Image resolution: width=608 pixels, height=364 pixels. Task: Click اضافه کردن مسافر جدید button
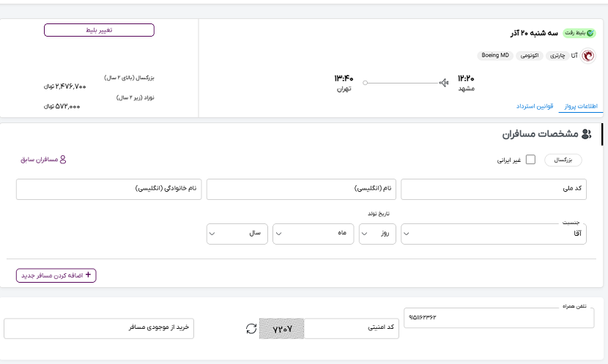(56, 275)
